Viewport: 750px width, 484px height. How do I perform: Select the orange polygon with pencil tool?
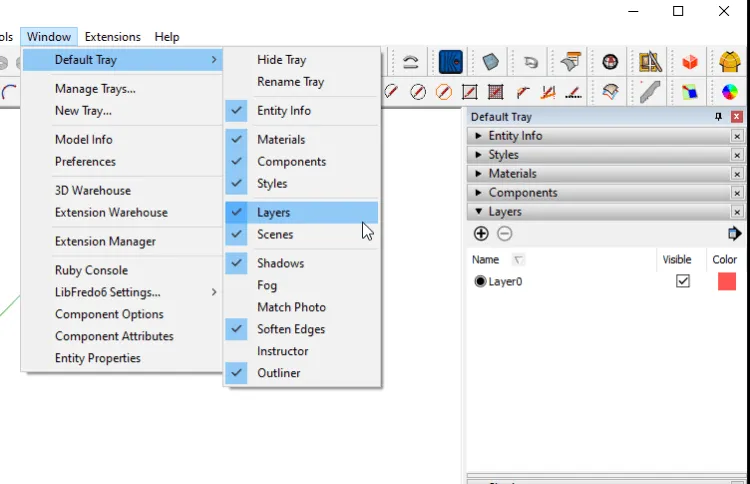point(443,91)
